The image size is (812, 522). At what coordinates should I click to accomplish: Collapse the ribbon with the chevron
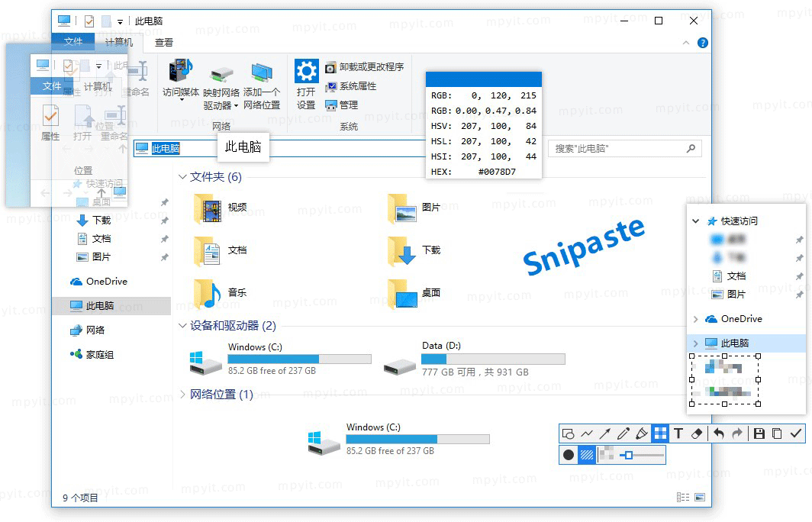[x=686, y=43]
